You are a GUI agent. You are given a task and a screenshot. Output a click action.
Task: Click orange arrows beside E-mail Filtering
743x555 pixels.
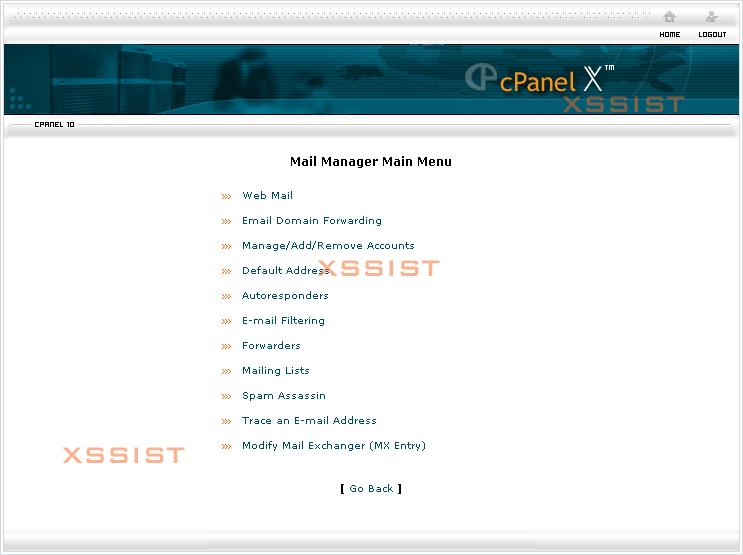[226, 322]
